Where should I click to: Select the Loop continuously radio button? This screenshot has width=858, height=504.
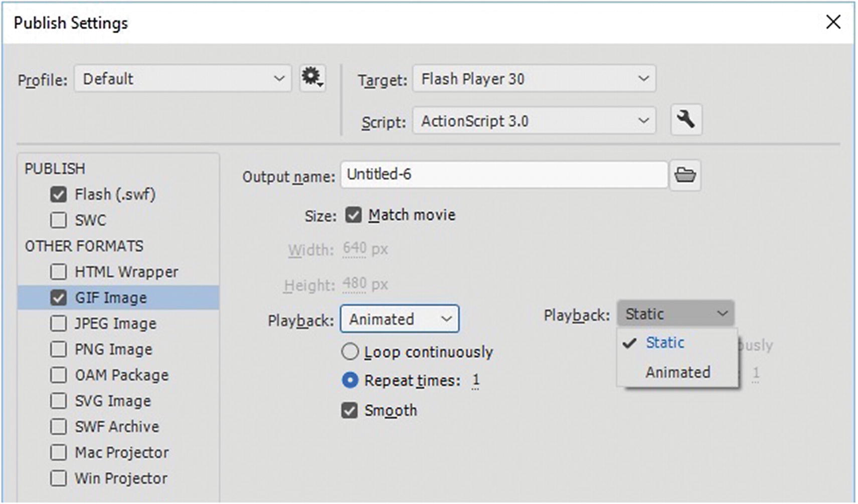350,352
